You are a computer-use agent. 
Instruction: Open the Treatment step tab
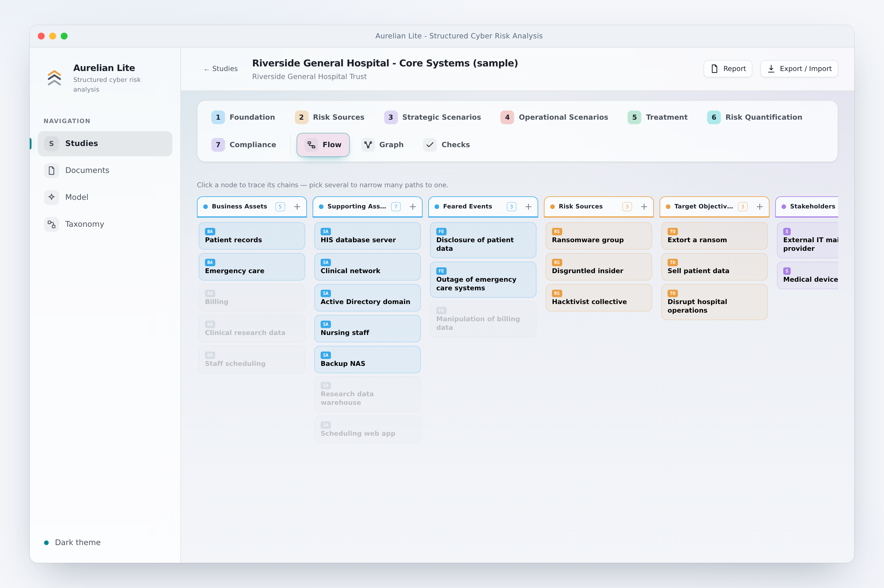pos(658,117)
